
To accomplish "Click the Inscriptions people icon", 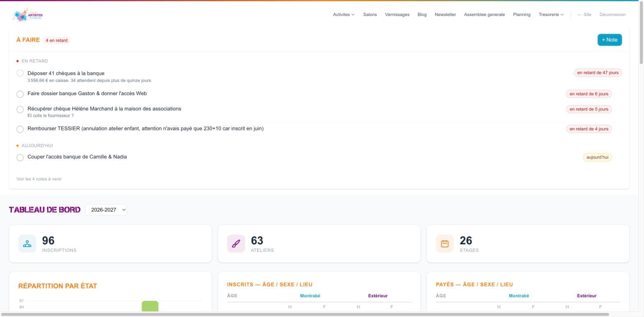I will [x=27, y=243].
